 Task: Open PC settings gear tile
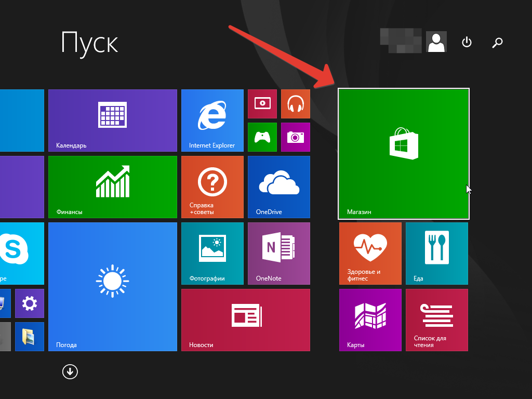[30, 303]
